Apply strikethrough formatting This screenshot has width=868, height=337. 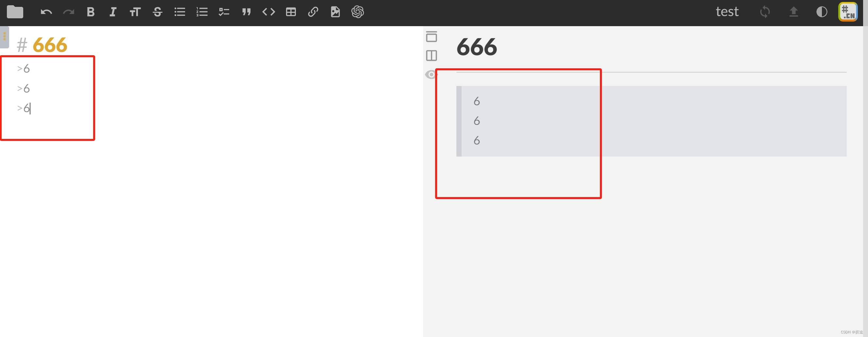pos(157,12)
